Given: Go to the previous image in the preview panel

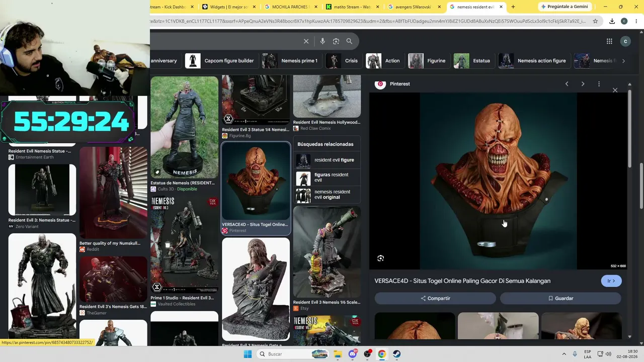Looking at the screenshot, I should tap(567, 84).
